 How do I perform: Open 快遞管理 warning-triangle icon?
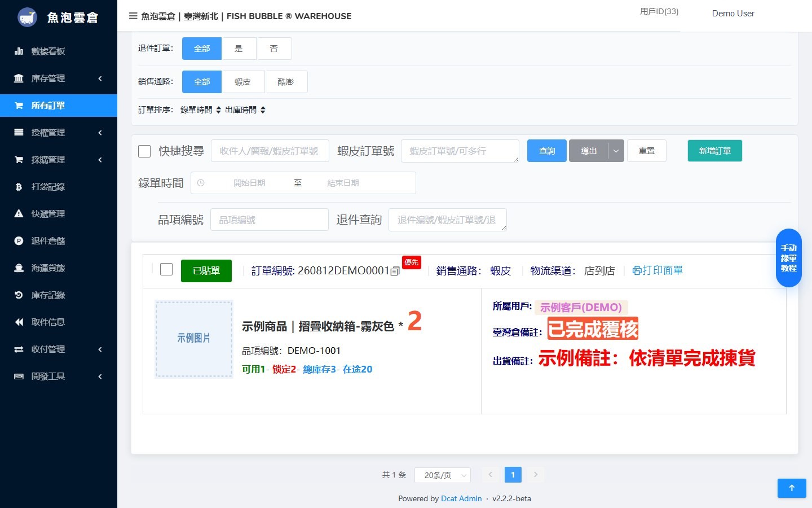[19, 214]
